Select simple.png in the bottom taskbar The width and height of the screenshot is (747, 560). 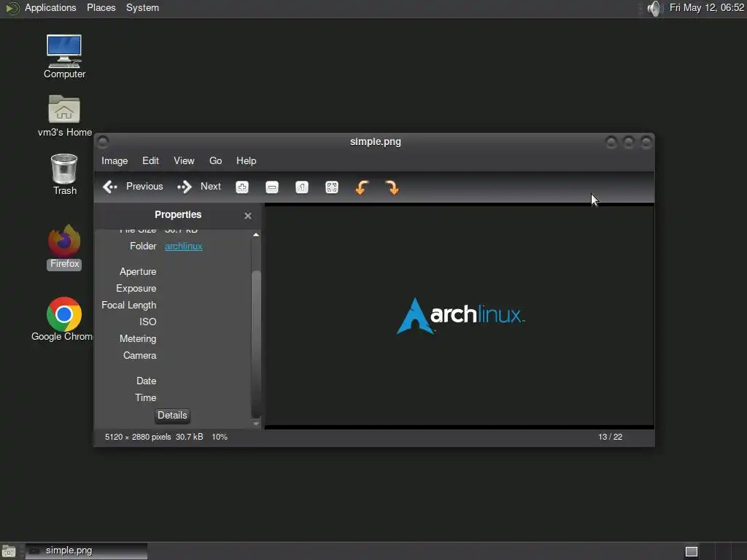click(x=86, y=551)
